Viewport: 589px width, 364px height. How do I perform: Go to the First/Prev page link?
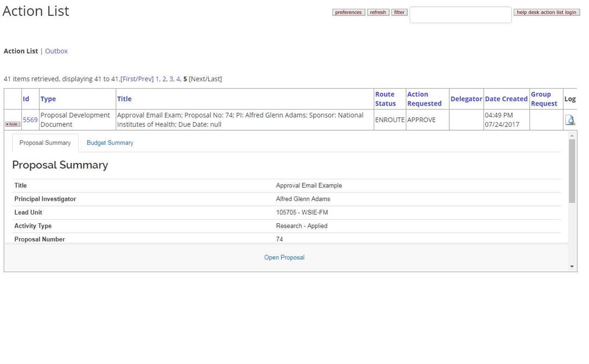point(137,79)
